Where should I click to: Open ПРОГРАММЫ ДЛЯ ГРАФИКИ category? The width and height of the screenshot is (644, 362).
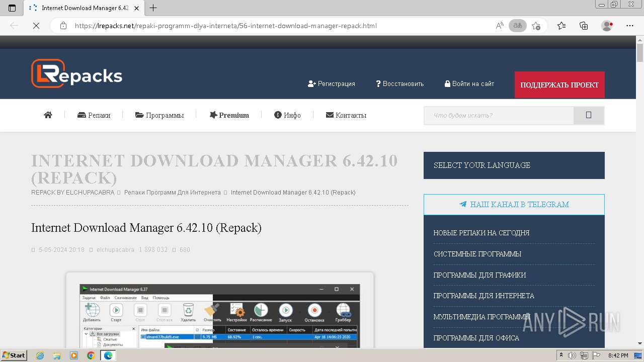pyautogui.click(x=480, y=275)
